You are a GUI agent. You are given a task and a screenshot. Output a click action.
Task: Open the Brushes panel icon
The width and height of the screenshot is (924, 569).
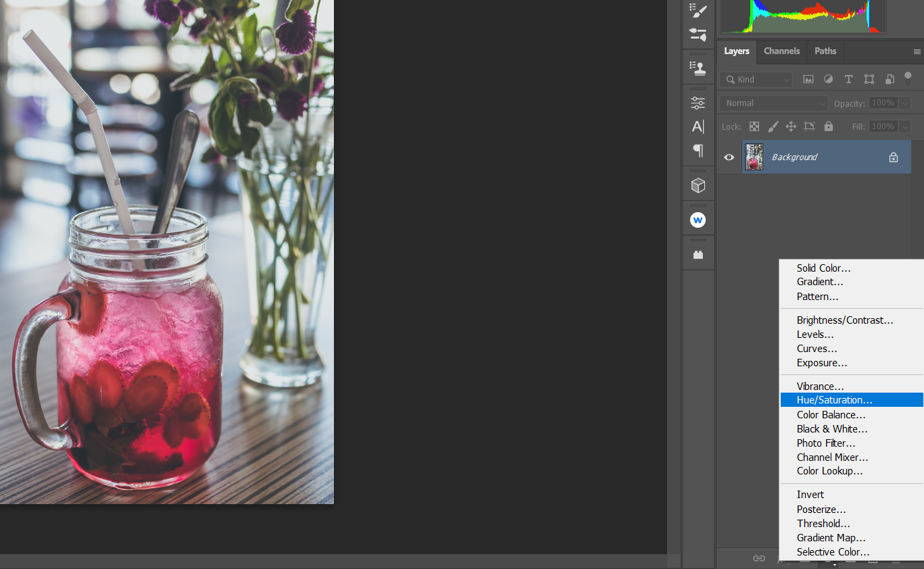coord(698,11)
